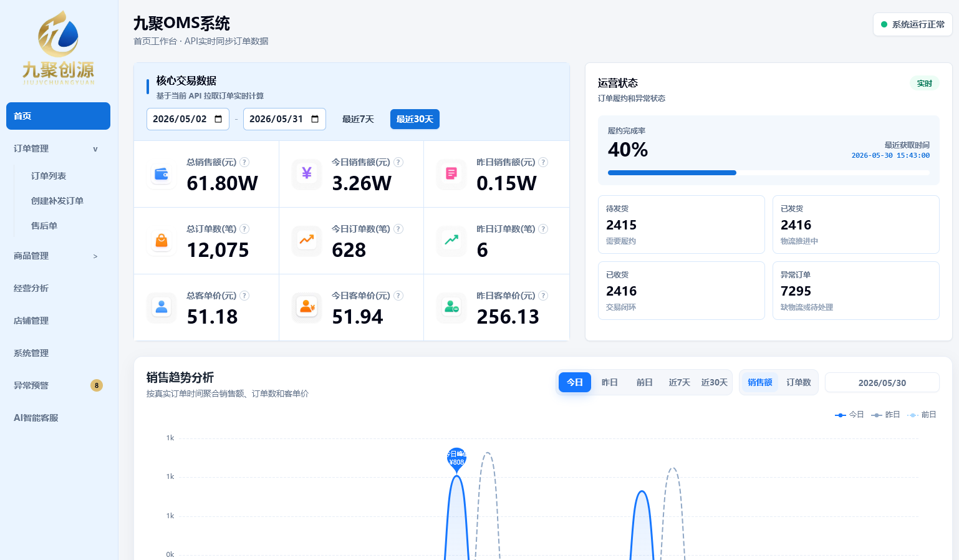Screen dimensions: 959x560
Task: Open the 待发货 2415 card
Action: 682,224
